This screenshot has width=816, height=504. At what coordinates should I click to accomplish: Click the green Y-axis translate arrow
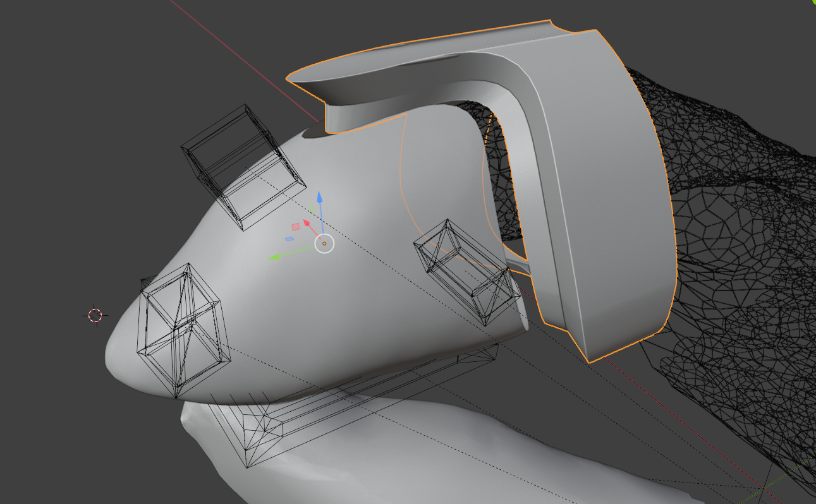tap(276, 256)
